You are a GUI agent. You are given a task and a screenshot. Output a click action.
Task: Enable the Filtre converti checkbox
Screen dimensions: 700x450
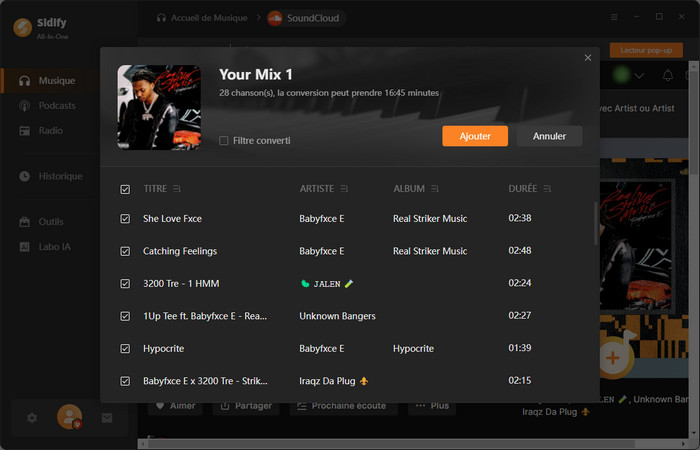point(224,141)
